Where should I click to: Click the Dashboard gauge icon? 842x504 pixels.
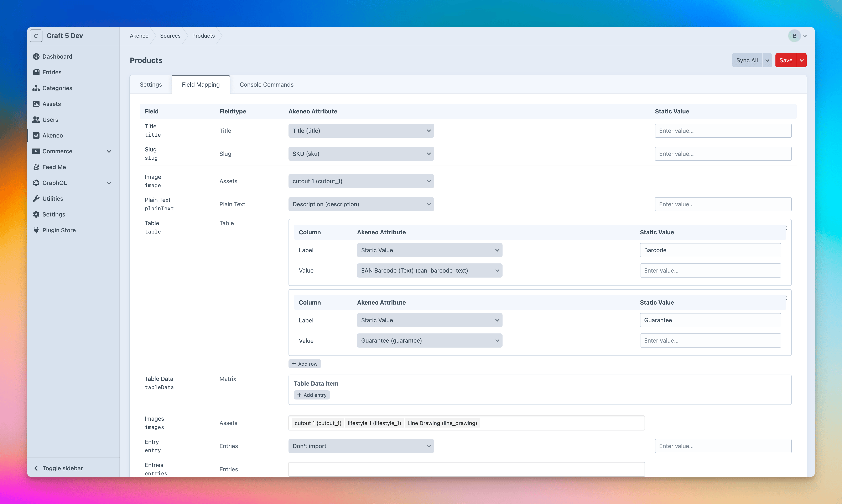36,56
